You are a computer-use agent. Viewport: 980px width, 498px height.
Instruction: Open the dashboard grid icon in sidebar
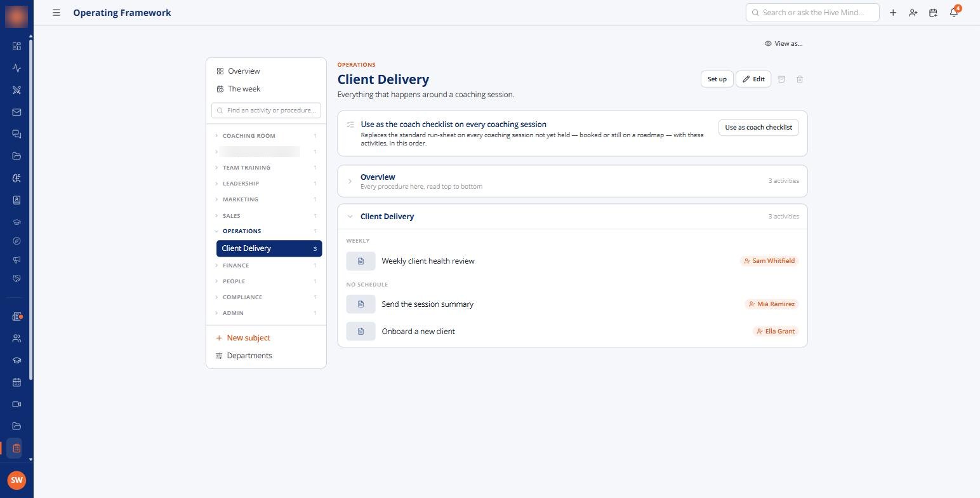click(17, 46)
